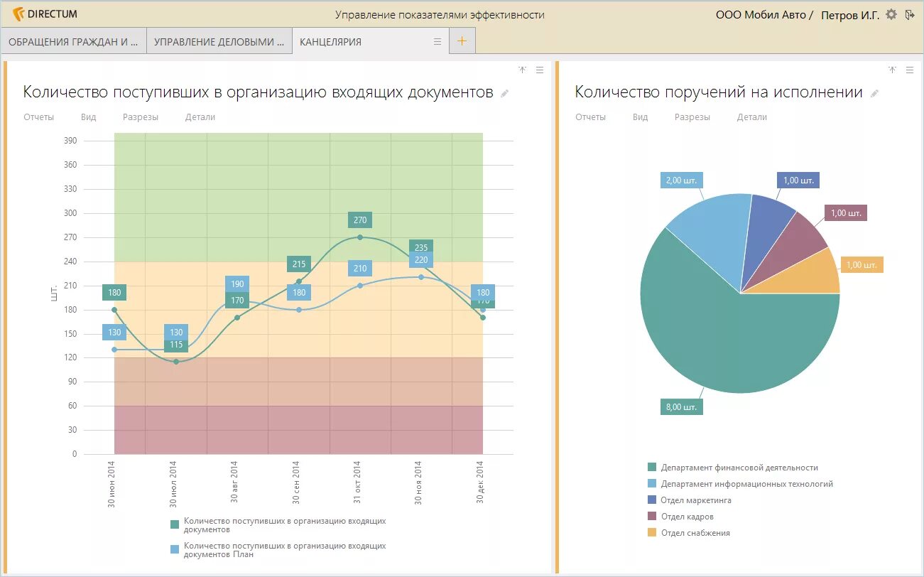Screen dimensions: 924x577
Task: Open settings gear icon next to Петров И.Г.
Action: pos(891,14)
